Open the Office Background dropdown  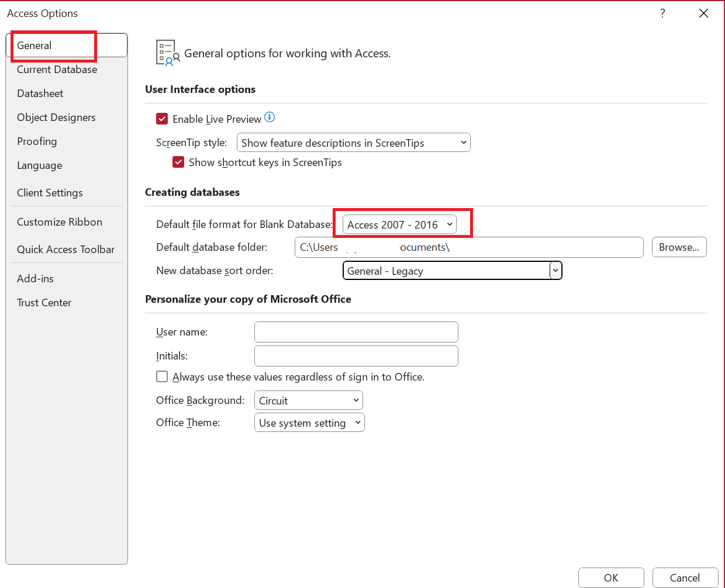click(309, 400)
